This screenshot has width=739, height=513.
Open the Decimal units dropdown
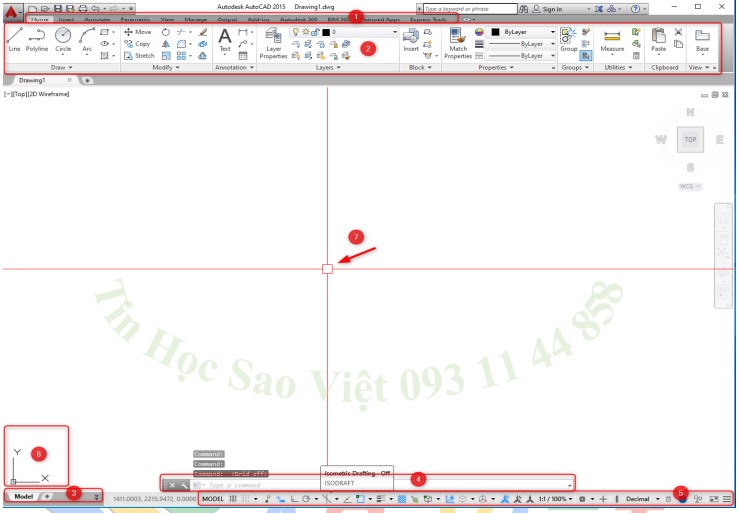(657, 499)
